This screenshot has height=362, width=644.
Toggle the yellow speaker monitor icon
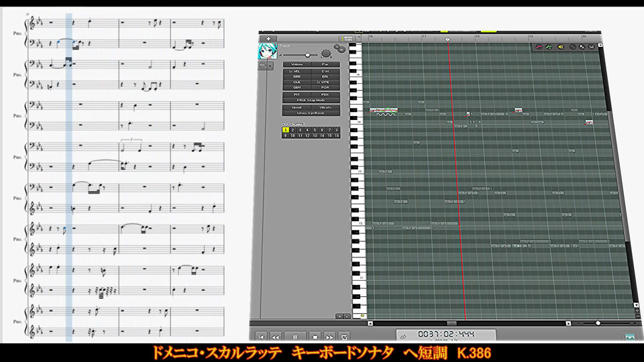[x=560, y=47]
